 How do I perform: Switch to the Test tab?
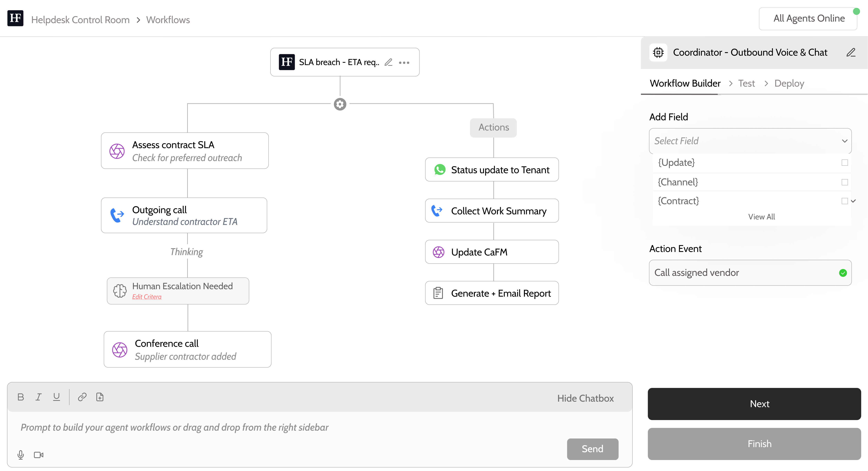(746, 83)
